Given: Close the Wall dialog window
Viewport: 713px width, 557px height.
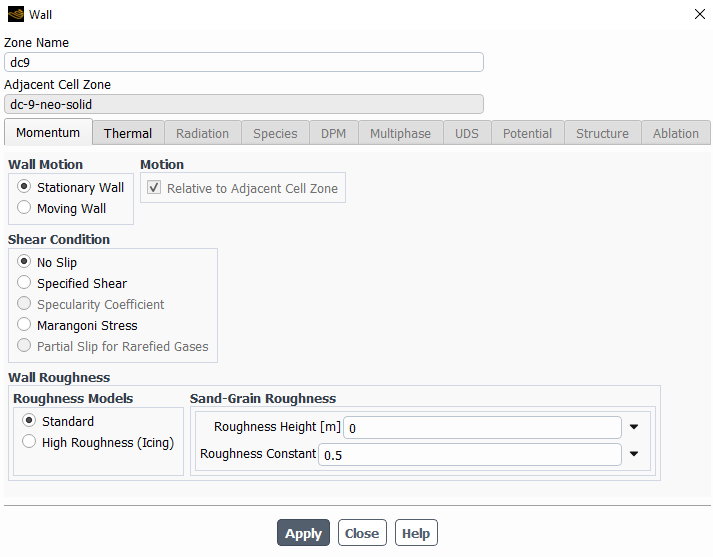Looking at the screenshot, I should tap(698, 14).
